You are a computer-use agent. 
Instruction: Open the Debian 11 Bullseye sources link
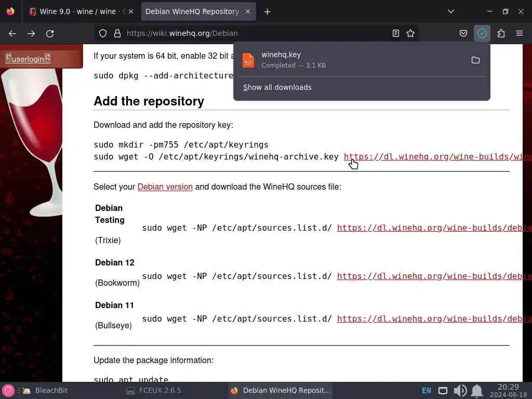(434, 319)
